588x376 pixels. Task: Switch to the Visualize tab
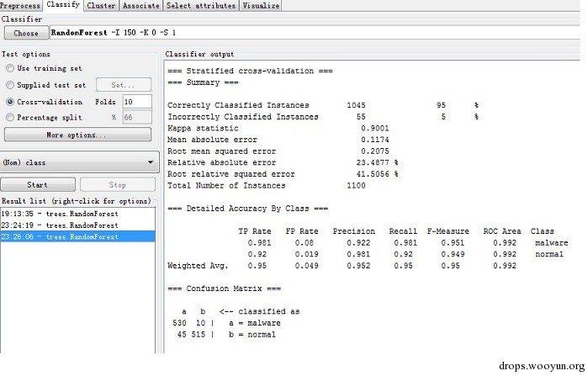[x=261, y=6]
